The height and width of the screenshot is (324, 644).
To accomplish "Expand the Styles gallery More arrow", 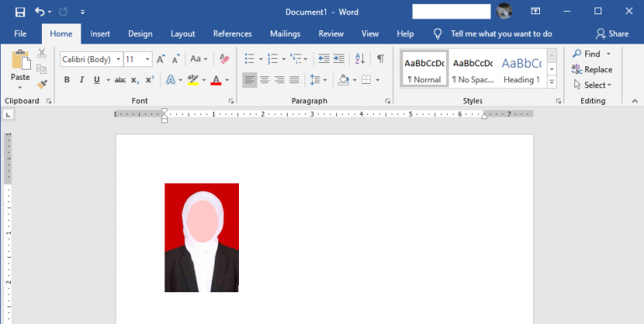I will click(x=552, y=82).
